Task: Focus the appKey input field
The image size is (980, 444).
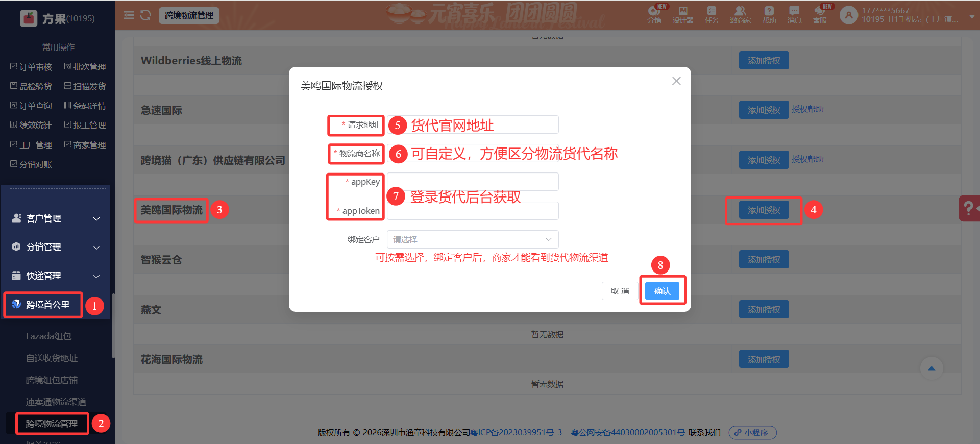Action: point(473,182)
